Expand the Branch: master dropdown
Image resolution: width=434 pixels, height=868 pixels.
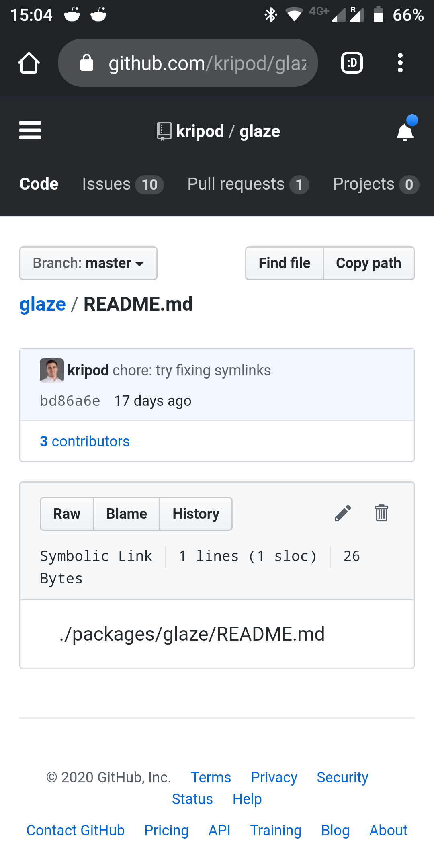tap(88, 263)
